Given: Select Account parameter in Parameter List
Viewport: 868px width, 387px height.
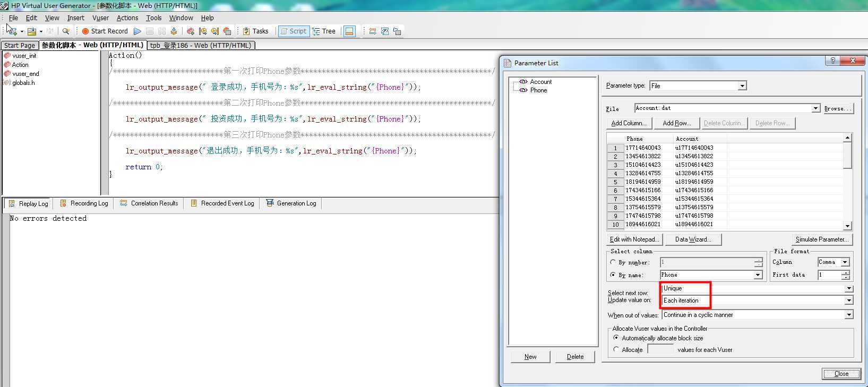Looking at the screenshot, I should [x=540, y=82].
